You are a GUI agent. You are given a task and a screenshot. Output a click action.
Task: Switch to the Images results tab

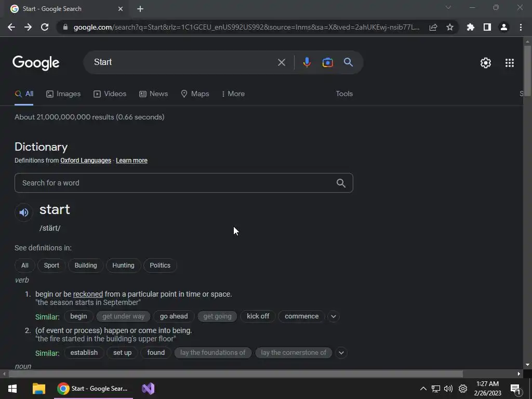[x=63, y=94]
